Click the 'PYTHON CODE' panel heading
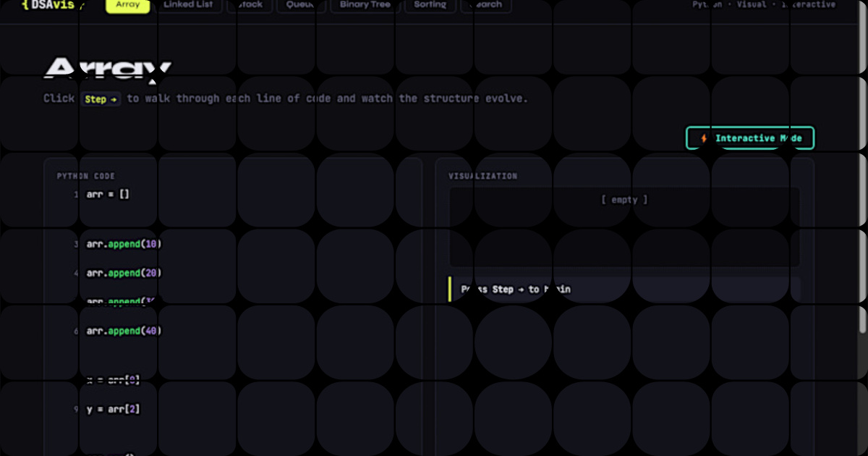 [x=86, y=176]
